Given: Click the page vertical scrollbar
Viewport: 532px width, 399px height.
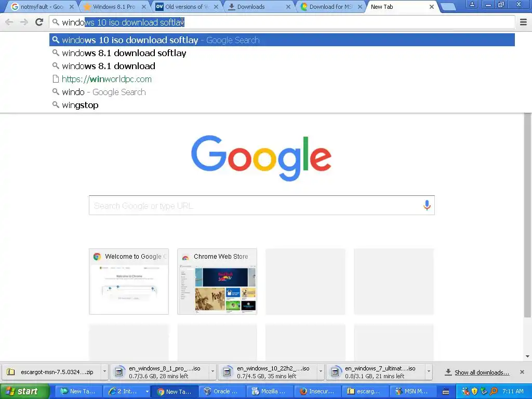Looking at the screenshot, I should pos(528,216).
